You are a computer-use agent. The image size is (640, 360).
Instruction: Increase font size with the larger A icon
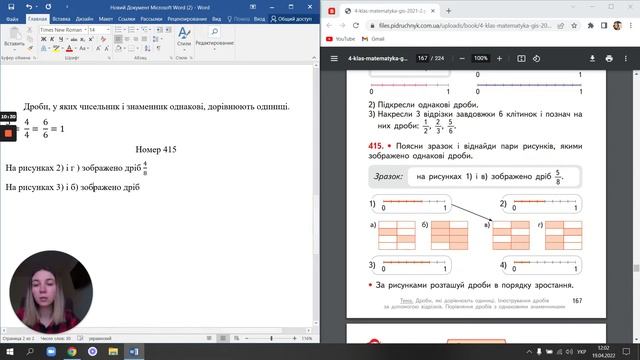click(x=98, y=49)
